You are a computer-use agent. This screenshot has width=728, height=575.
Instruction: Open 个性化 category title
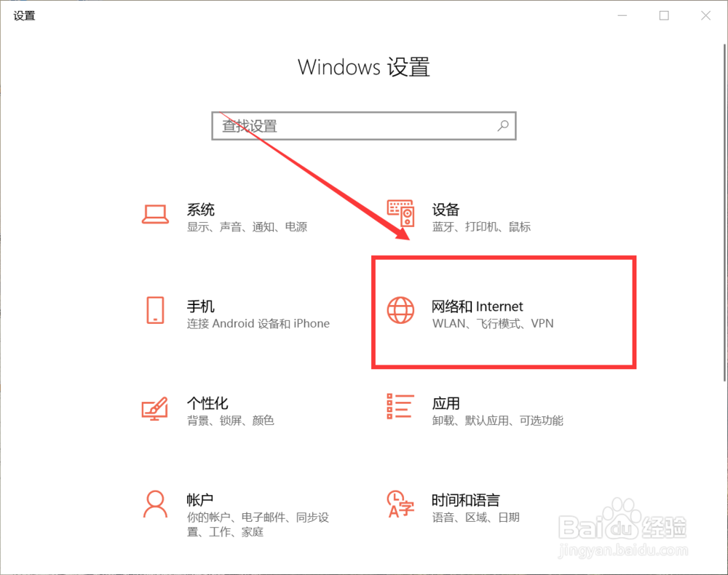tap(207, 402)
